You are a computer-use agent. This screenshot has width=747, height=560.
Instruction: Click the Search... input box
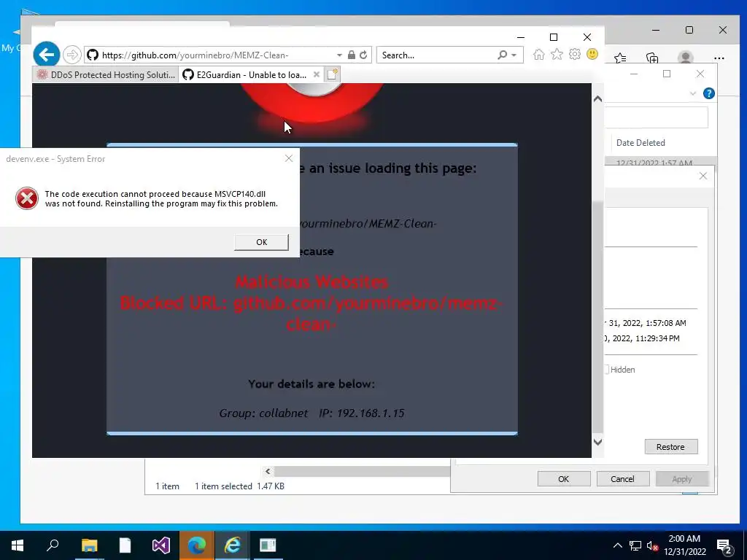[x=436, y=55]
